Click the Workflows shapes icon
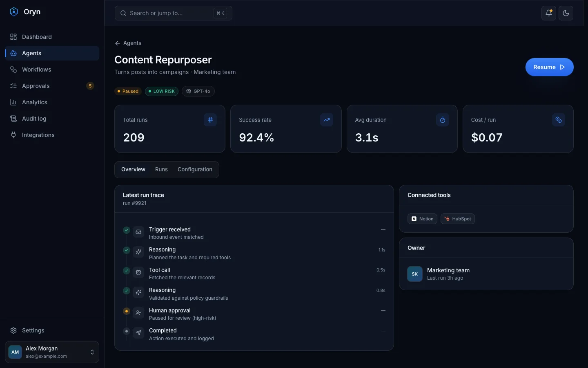This screenshot has height=368, width=588. (13, 70)
